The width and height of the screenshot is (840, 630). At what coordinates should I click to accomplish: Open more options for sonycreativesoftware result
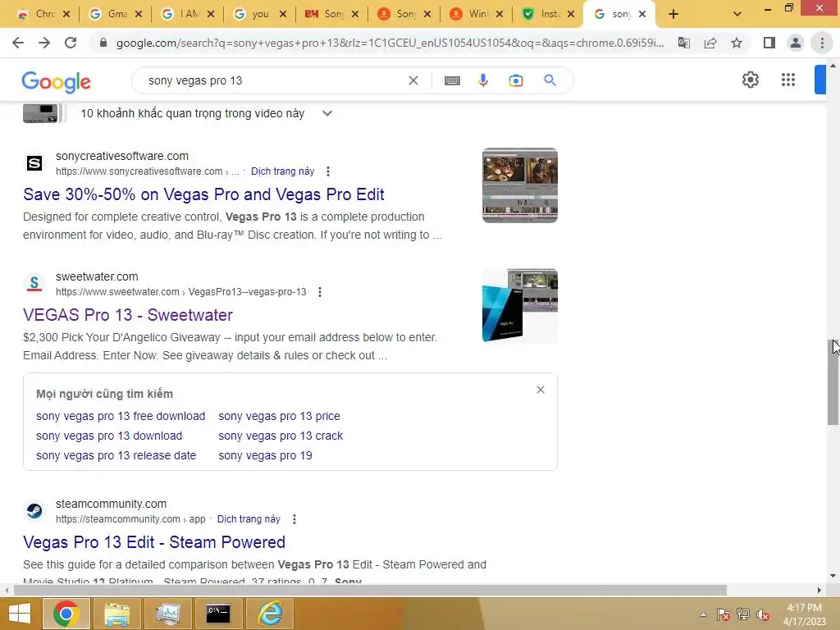[x=328, y=171]
